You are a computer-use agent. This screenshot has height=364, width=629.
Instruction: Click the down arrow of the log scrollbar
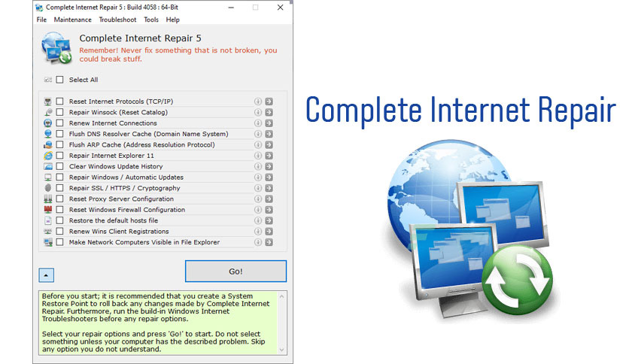[x=281, y=349]
